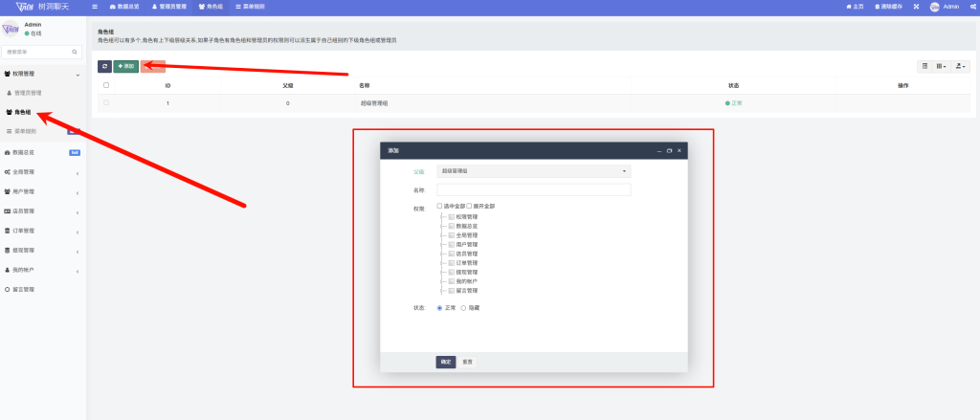The image size is (980, 420).
Task: Open the columns dropdown above the table
Action: point(941,66)
